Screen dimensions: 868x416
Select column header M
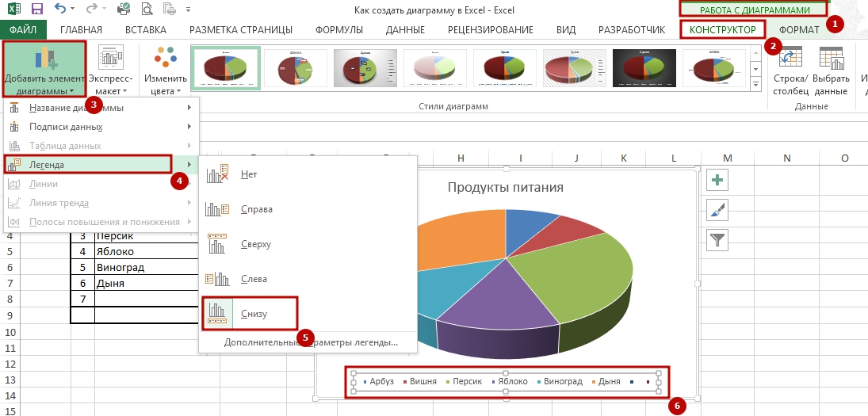coord(728,158)
